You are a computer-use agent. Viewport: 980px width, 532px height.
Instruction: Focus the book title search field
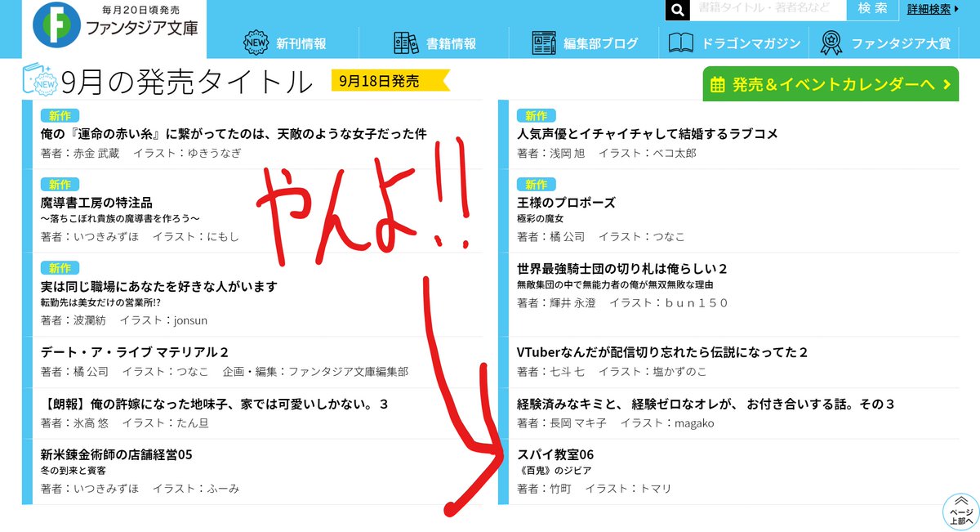[768, 9]
